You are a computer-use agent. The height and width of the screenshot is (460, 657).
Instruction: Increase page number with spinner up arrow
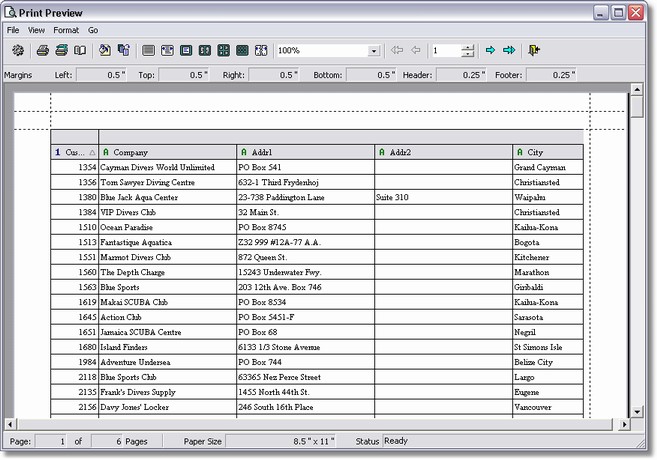(x=467, y=46)
